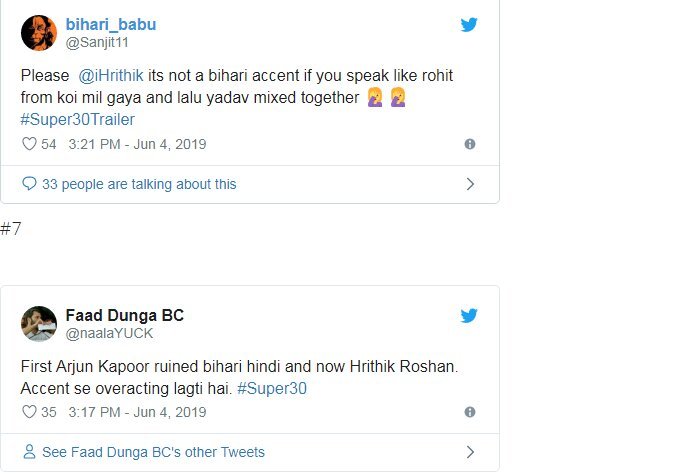Click bihari_babu's avatar thumbnail

point(39,32)
